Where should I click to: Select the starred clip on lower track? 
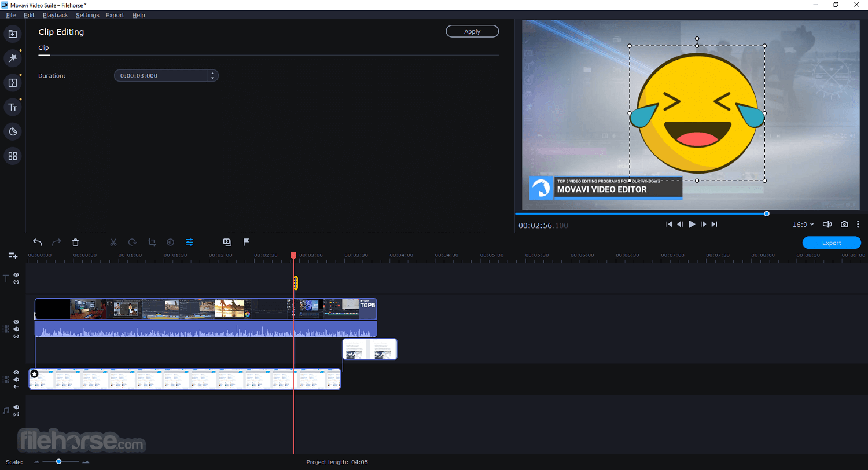(185, 379)
